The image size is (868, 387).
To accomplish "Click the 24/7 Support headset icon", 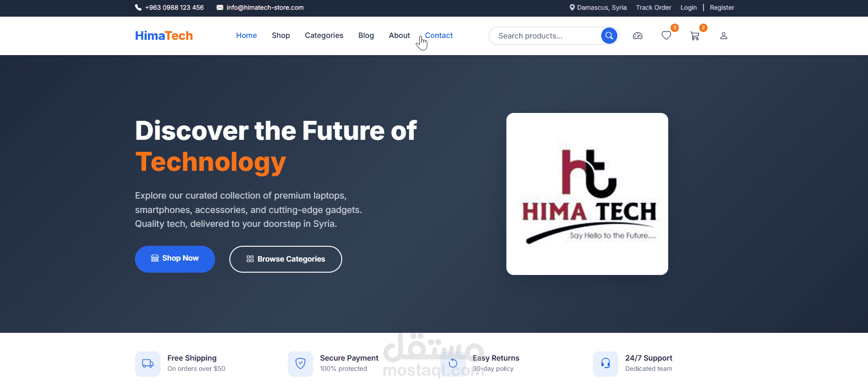I will click(605, 364).
